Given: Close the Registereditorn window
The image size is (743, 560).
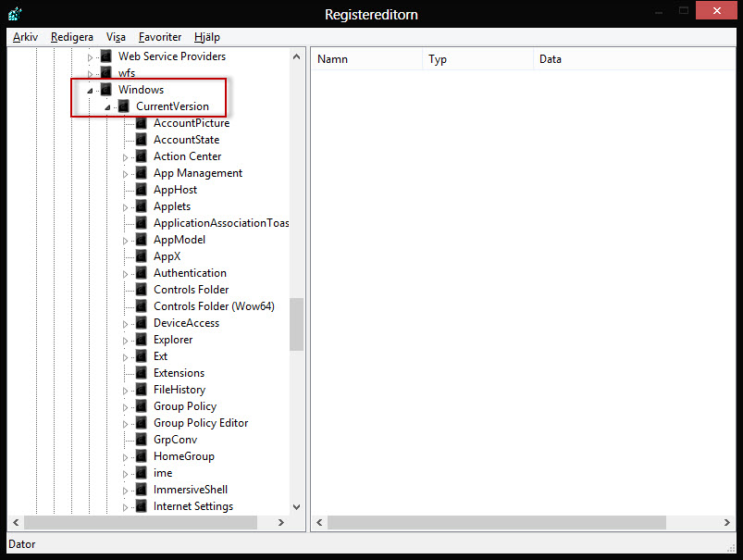Looking at the screenshot, I should pyautogui.click(x=716, y=10).
